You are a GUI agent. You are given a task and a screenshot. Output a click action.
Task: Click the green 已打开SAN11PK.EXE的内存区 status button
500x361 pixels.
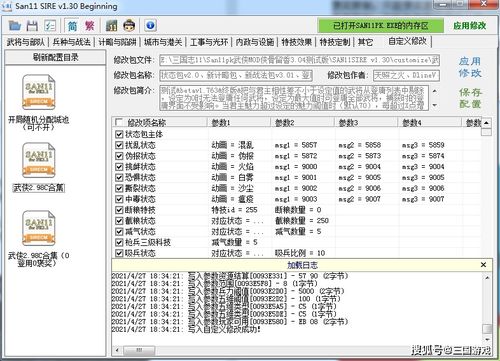[x=381, y=26]
